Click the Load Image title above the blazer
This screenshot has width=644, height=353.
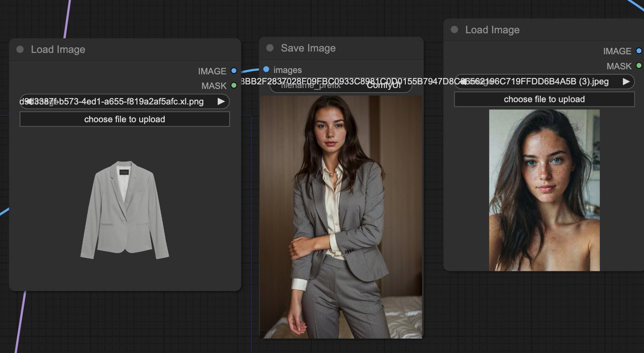(58, 49)
